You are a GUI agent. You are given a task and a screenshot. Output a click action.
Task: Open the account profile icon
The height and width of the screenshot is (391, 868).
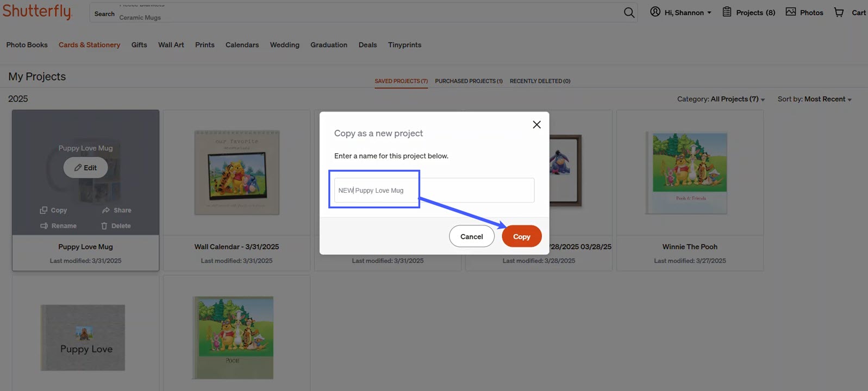pyautogui.click(x=655, y=12)
